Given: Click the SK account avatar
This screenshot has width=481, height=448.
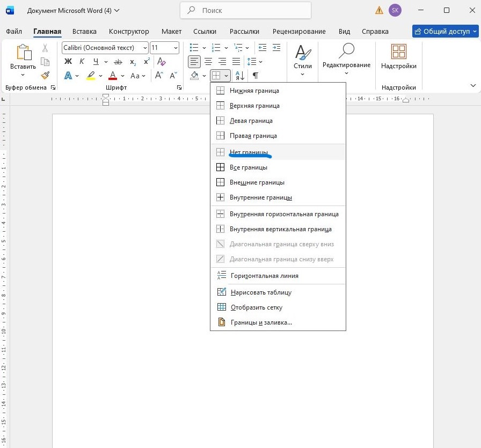Looking at the screenshot, I should pyautogui.click(x=395, y=10).
